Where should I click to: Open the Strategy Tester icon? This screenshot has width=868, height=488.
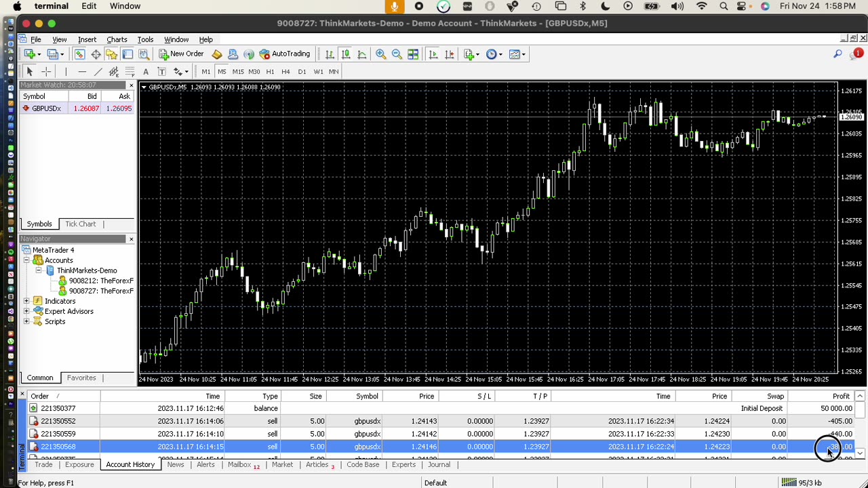pos(143,54)
